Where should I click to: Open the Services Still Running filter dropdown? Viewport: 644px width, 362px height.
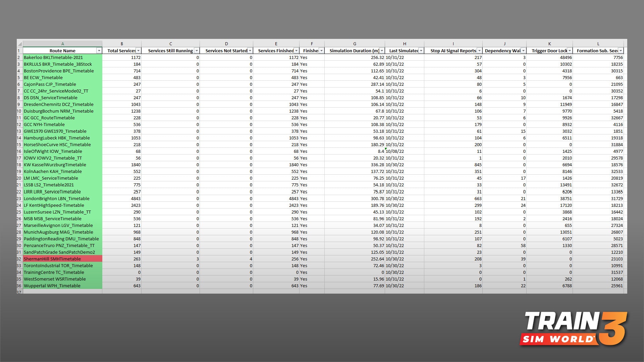point(197,51)
